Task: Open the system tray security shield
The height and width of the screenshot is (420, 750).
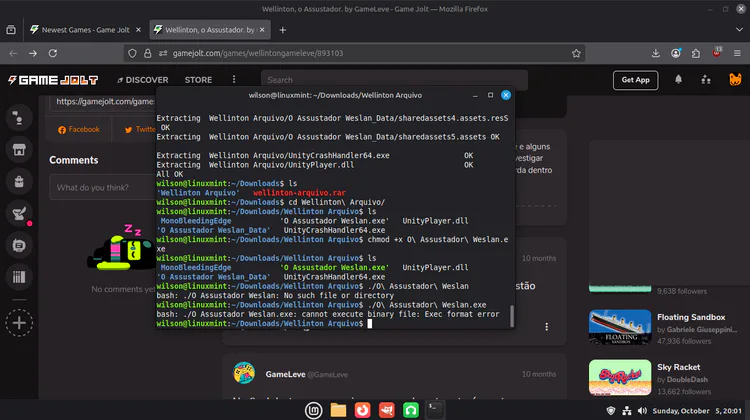Action: point(611,411)
